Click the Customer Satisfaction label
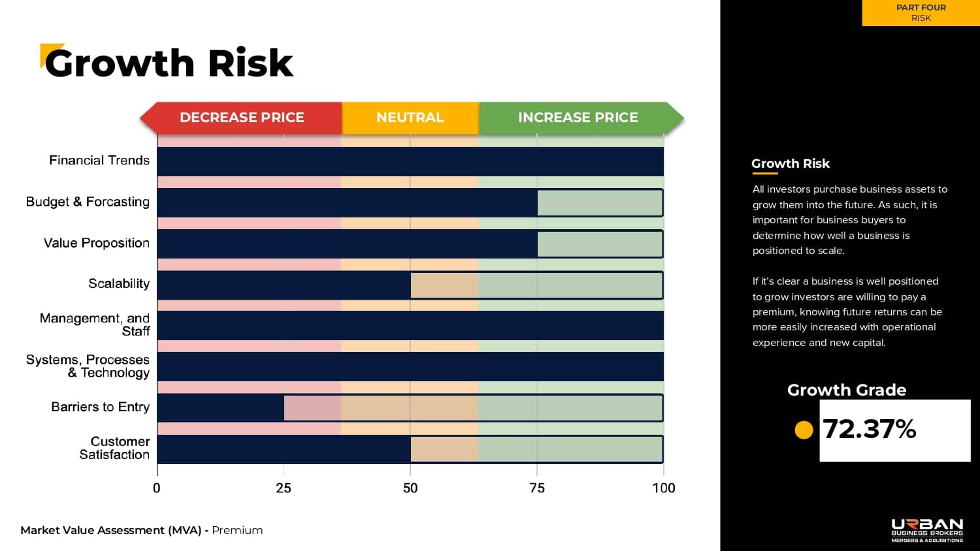Viewport: 980px width, 551px height. (x=115, y=448)
